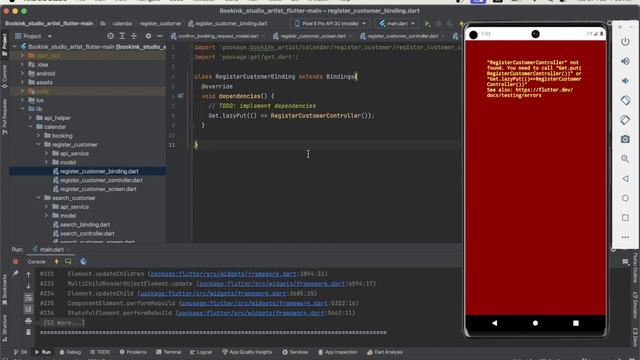640x360 pixels.
Task: Rotate emulator right
Action: (625, 120)
